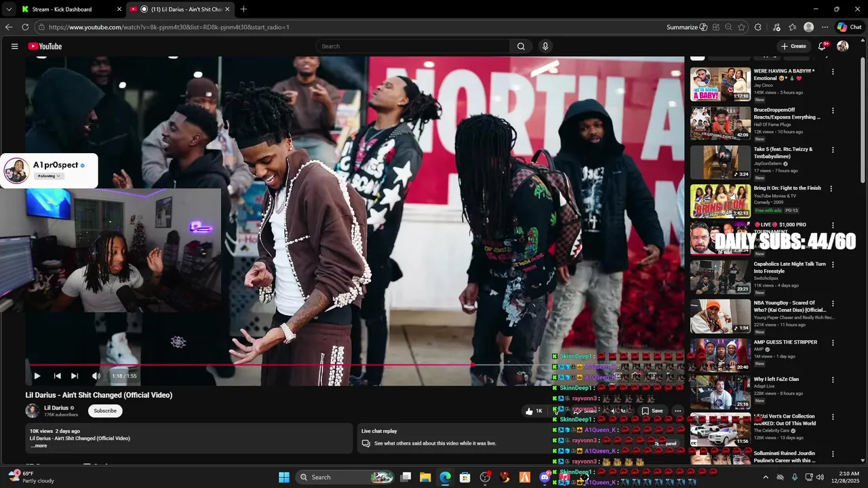Open File Explorer from the taskbar
The width and height of the screenshot is (868, 488).
pos(425,477)
